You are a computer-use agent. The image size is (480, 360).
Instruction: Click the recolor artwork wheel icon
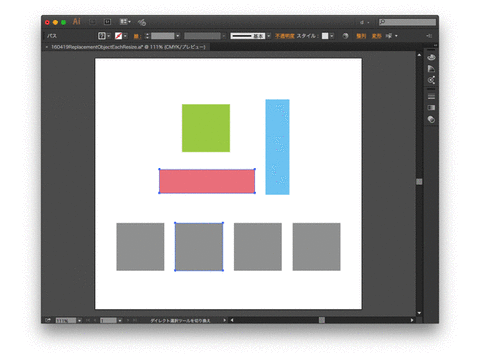tap(345, 36)
